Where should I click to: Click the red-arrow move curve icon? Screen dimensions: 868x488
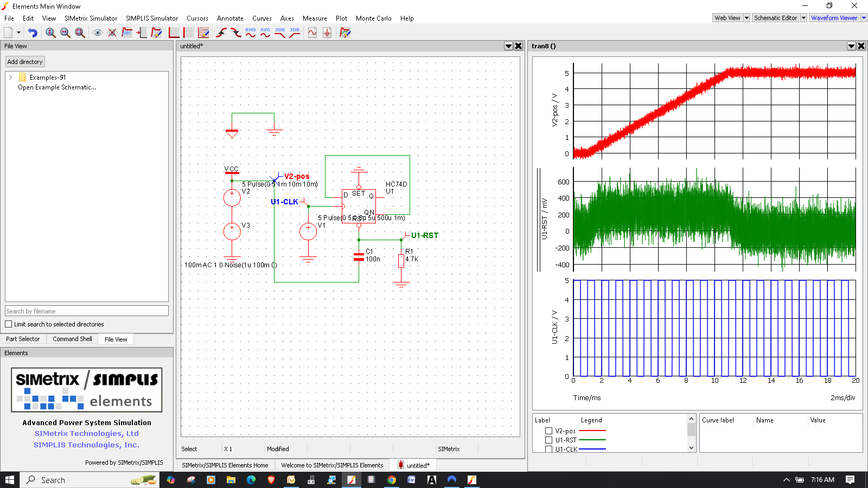pos(142,33)
